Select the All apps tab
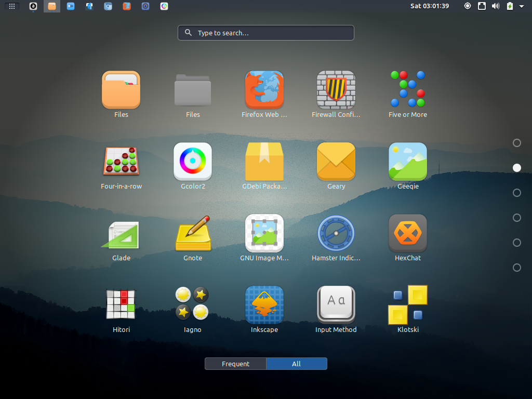This screenshot has height=399, width=532. pyautogui.click(x=297, y=364)
